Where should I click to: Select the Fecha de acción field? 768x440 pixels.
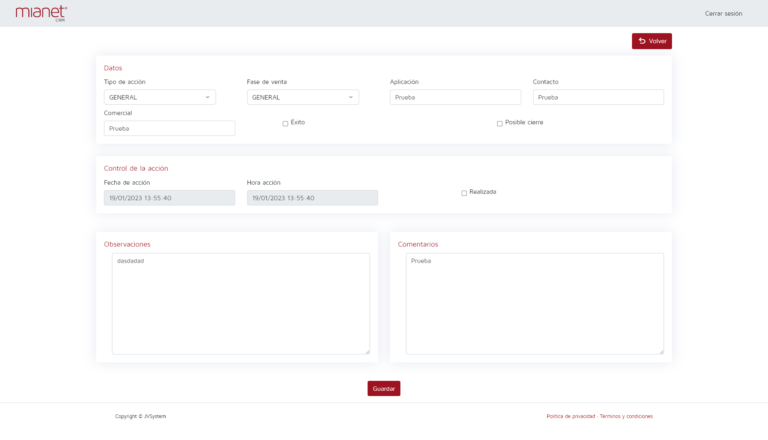point(169,198)
